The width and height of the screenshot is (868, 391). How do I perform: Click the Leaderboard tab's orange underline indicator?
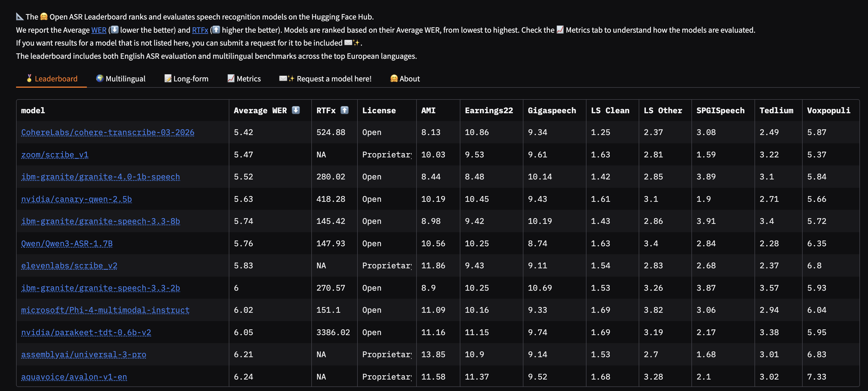pos(52,87)
